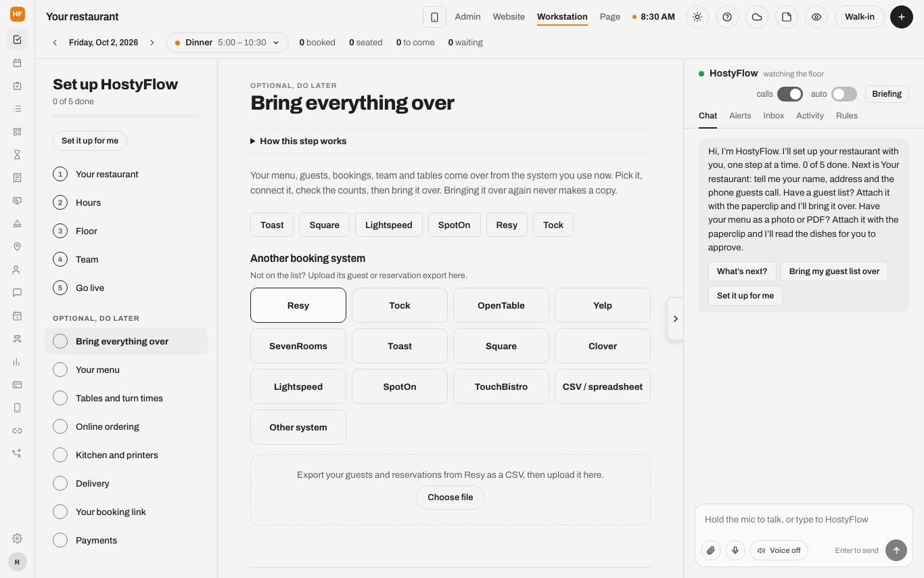
Task: Select CSV / spreadsheet option
Action: coord(603,386)
